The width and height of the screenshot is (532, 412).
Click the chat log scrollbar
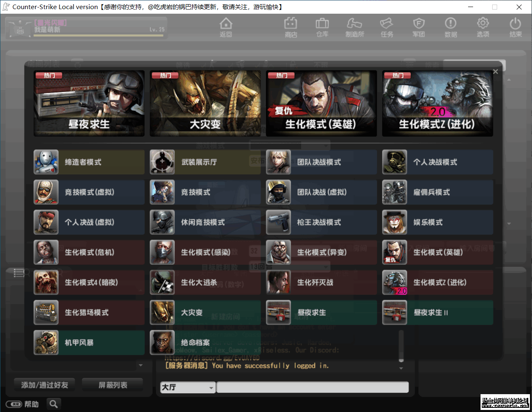pos(401,346)
